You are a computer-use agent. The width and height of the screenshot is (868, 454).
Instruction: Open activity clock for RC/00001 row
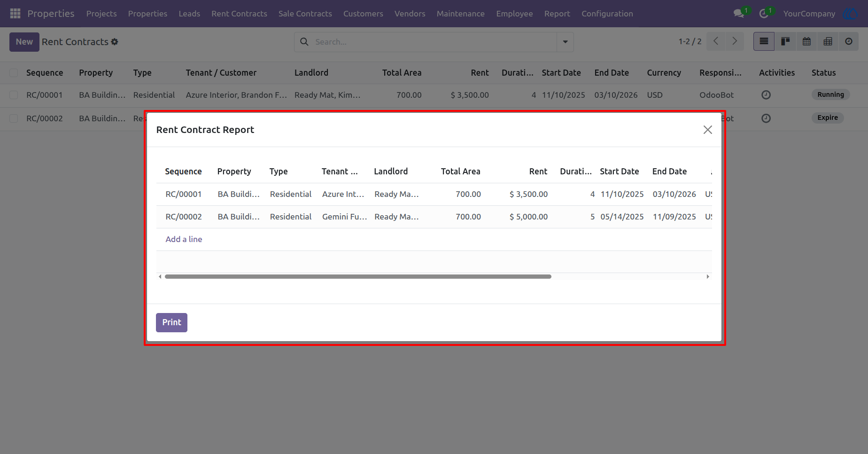click(766, 95)
